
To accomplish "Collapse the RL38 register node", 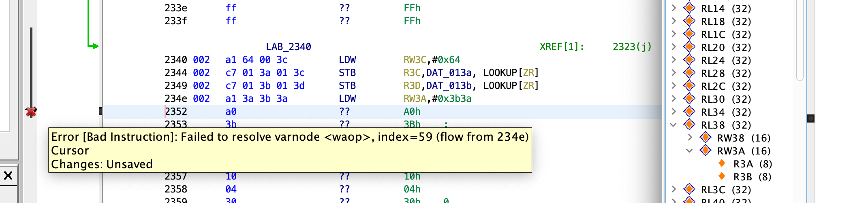I will click(673, 125).
